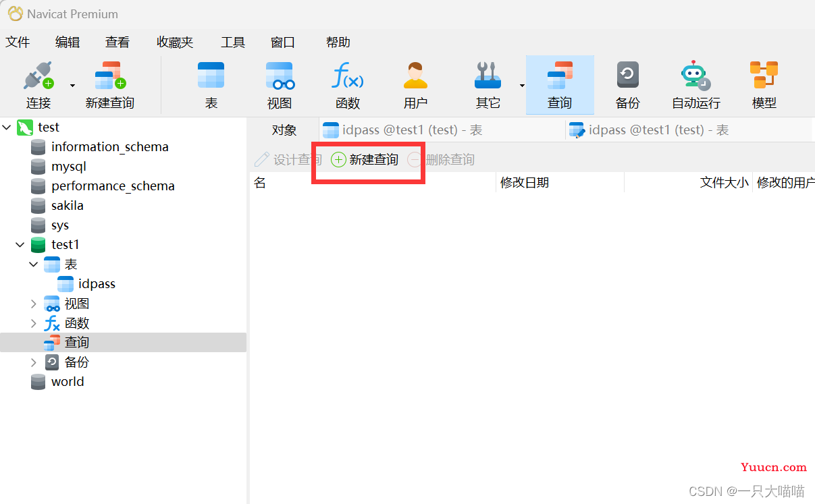This screenshot has width=815, height=504.
Task: Open the 其它 dropdown arrow
Action: pos(522,86)
